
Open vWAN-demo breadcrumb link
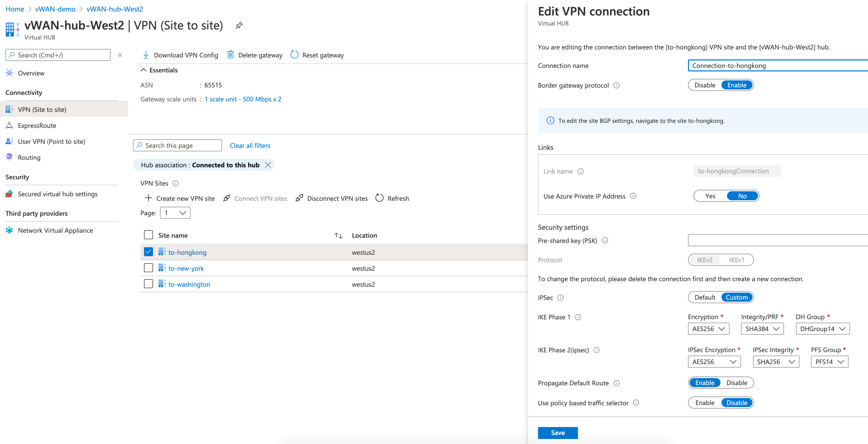55,9
